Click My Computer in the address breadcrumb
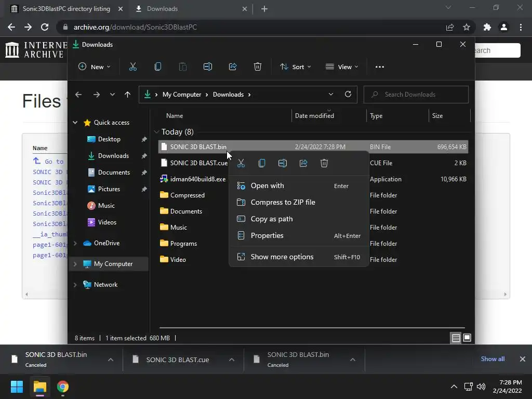The image size is (532, 399). tap(182, 95)
